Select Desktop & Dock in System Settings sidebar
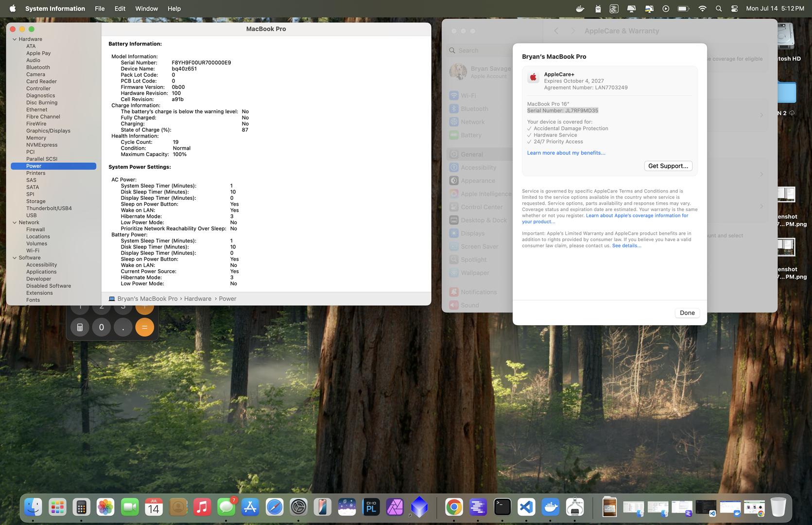Screen dimensions: 812x525 coord(479,220)
